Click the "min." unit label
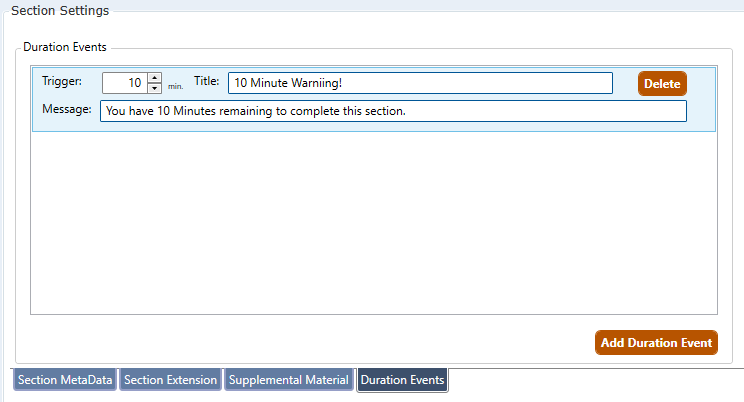 pos(175,87)
